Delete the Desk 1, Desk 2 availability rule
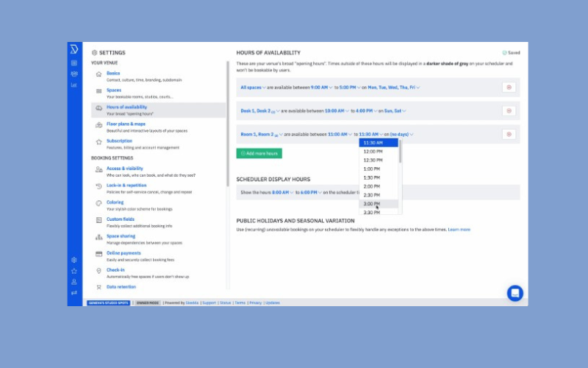The height and width of the screenshot is (368, 588). click(509, 111)
